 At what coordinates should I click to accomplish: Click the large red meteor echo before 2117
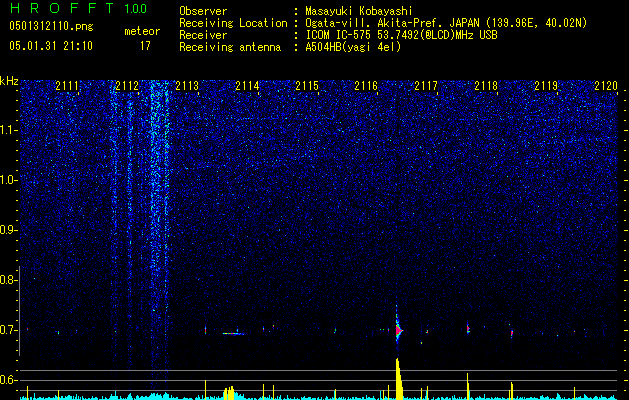tap(398, 331)
